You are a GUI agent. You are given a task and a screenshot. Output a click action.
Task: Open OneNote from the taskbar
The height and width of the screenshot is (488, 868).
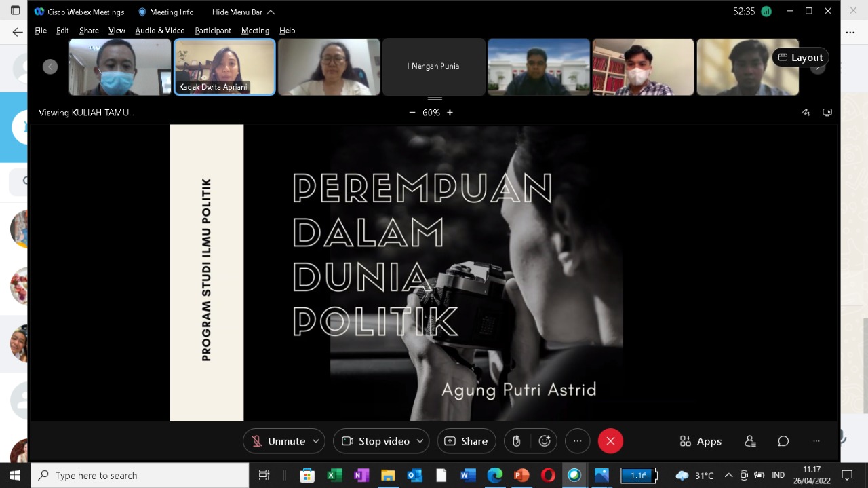click(361, 476)
